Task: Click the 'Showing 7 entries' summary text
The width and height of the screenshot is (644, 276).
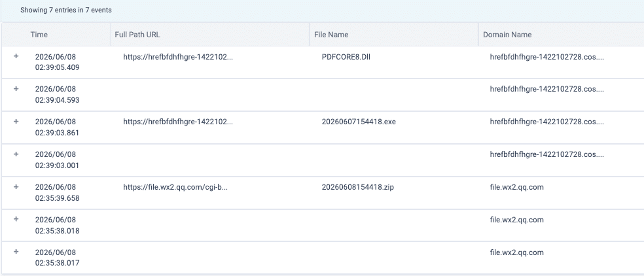Action: tap(66, 10)
